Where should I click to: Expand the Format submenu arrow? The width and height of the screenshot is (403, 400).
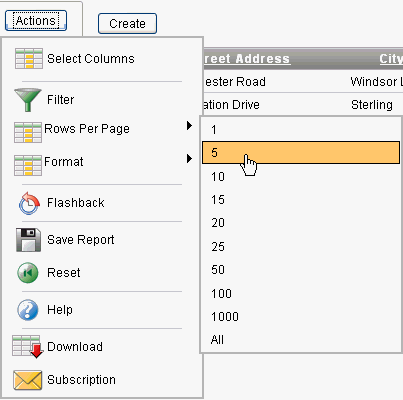[190, 158]
